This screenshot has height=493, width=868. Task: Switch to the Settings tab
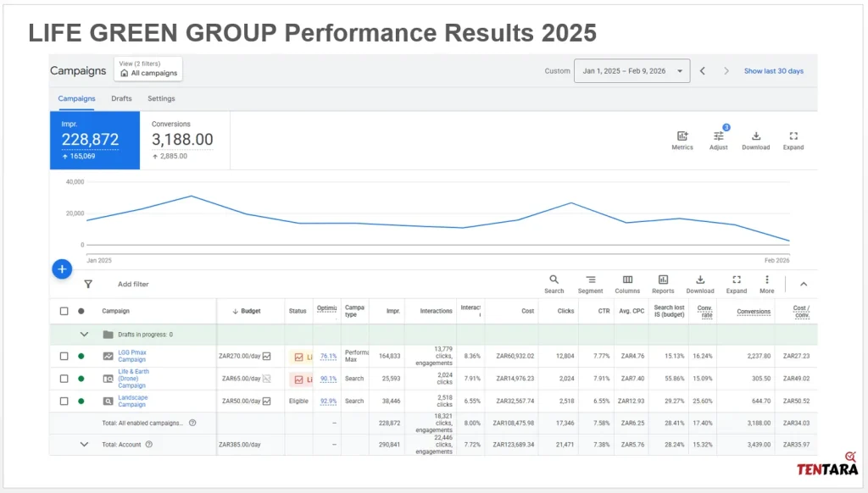(x=161, y=99)
